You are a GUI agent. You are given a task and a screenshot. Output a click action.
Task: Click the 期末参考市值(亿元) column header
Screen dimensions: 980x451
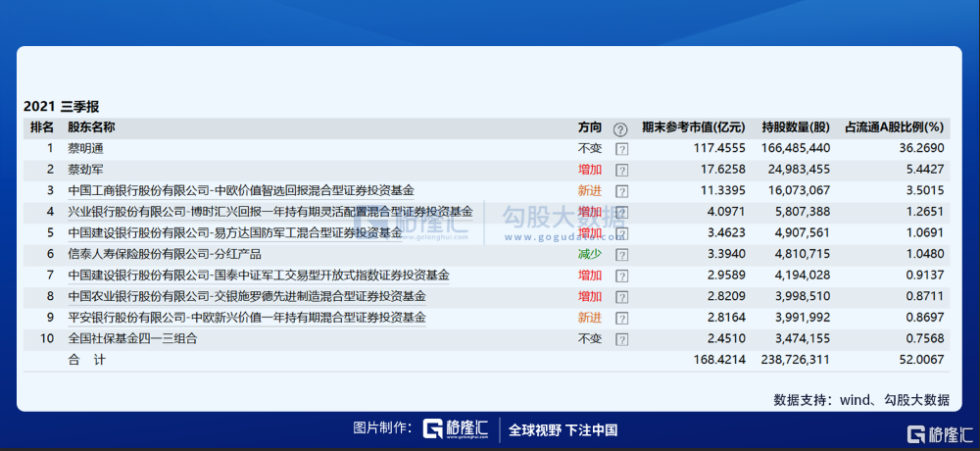[693, 127]
